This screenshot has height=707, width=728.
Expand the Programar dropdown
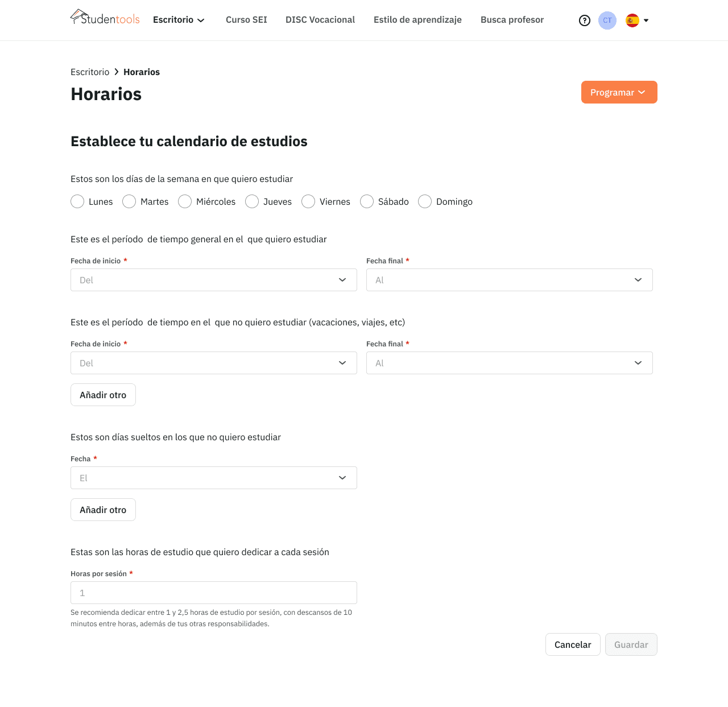[619, 92]
